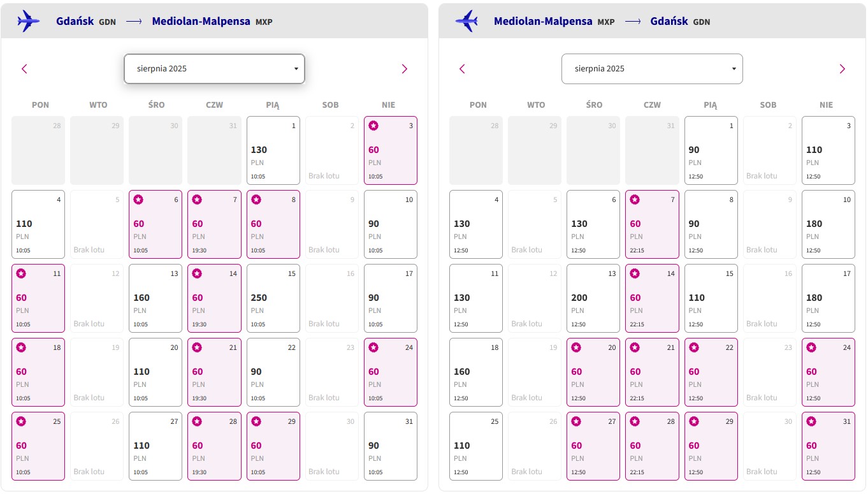Screen dimensions: 868x494
Task: Click star badge on August 25 outbound flight
Action: [x=21, y=421]
